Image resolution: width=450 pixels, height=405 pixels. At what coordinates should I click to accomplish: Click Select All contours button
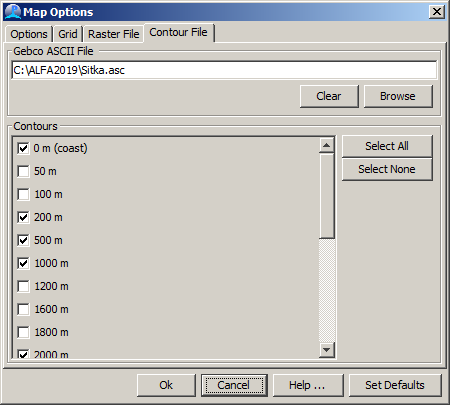coord(387,146)
